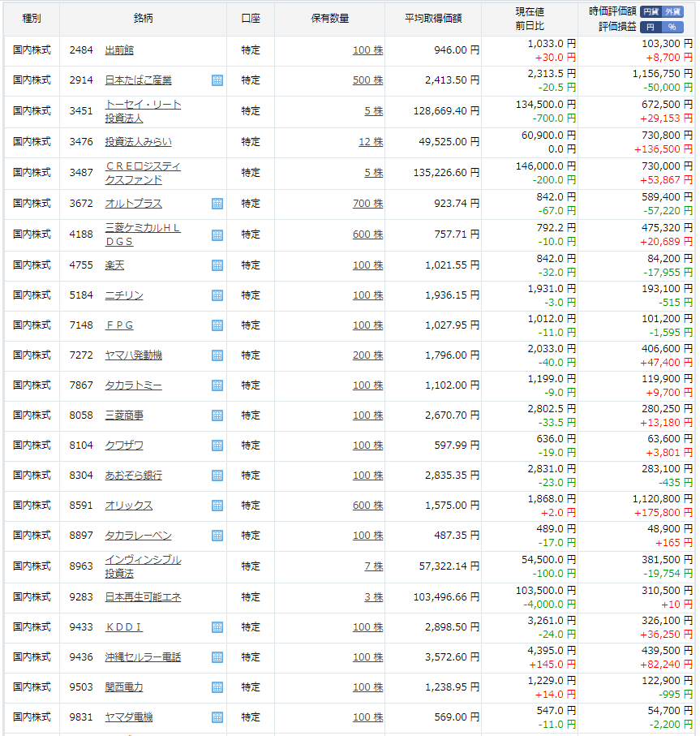Open the タカラレーベン stock link
700x736 pixels.
coord(139,536)
